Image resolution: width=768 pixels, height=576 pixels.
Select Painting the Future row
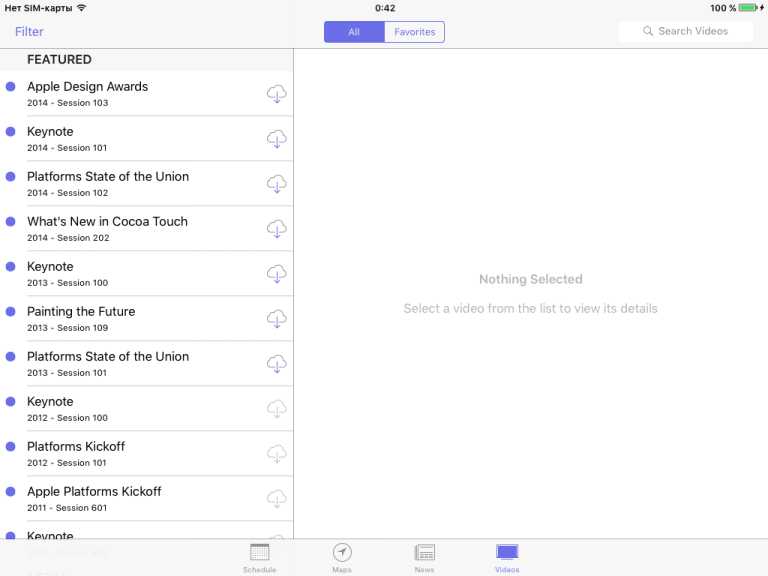pyautogui.click(x=146, y=319)
